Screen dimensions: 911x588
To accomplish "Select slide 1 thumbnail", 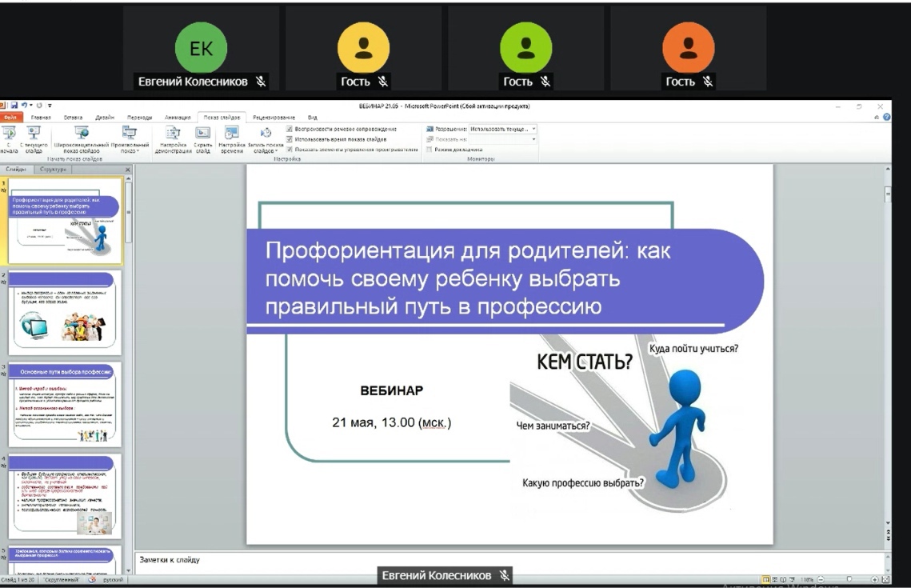I will (65, 221).
